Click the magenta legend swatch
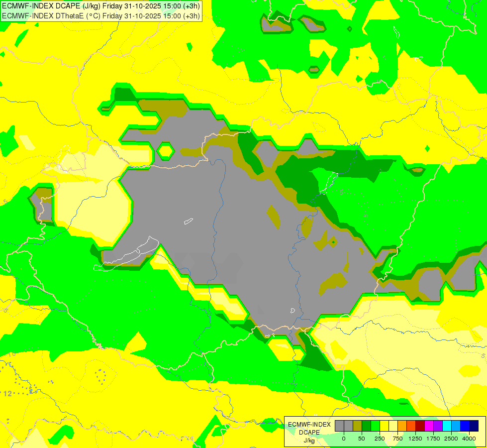The image size is (487, 448). [x=429, y=426]
